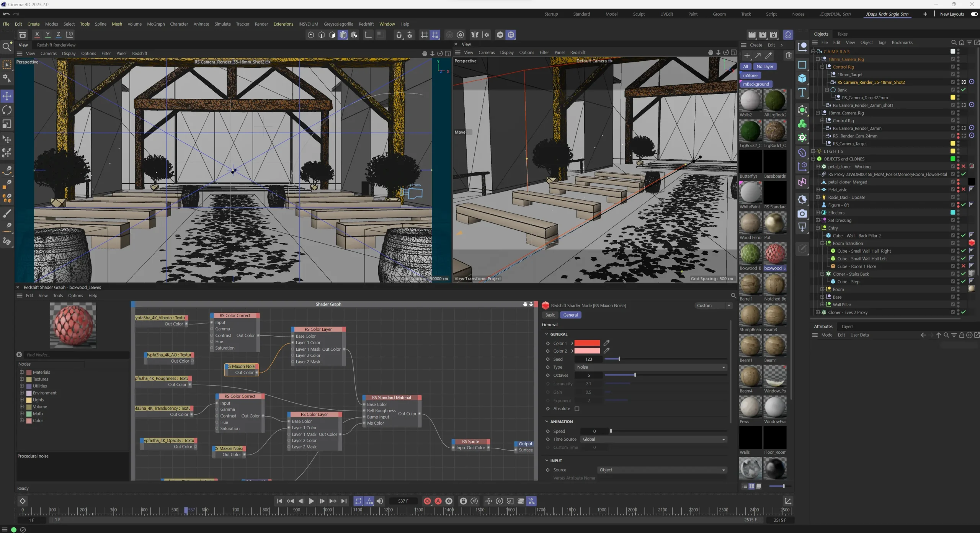980x533 pixels.
Task: Toggle the New Layouts switch
Action: point(974,14)
